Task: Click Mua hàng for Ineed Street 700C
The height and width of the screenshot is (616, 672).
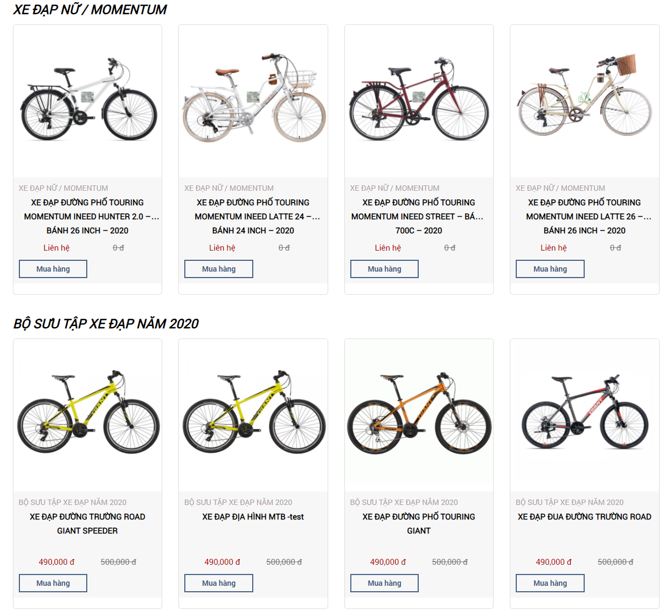Action: (384, 269)
